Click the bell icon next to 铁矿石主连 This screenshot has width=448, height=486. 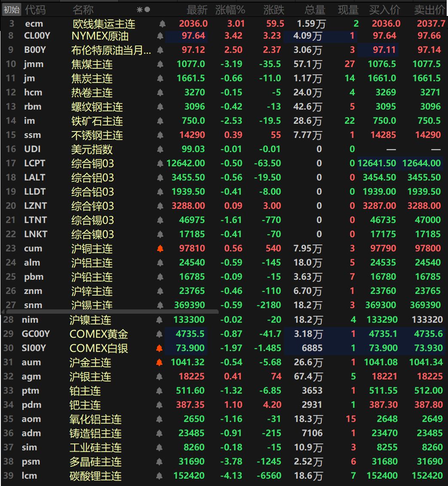[x=160, y=121]
